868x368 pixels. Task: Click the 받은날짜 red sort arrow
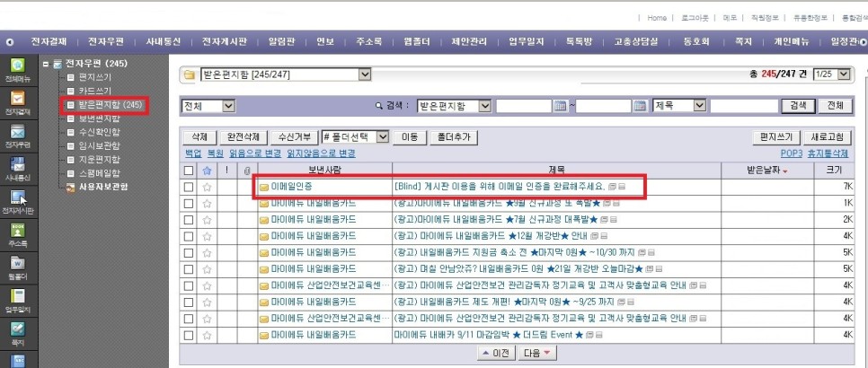pyautogui.click(x=785, y=171)
